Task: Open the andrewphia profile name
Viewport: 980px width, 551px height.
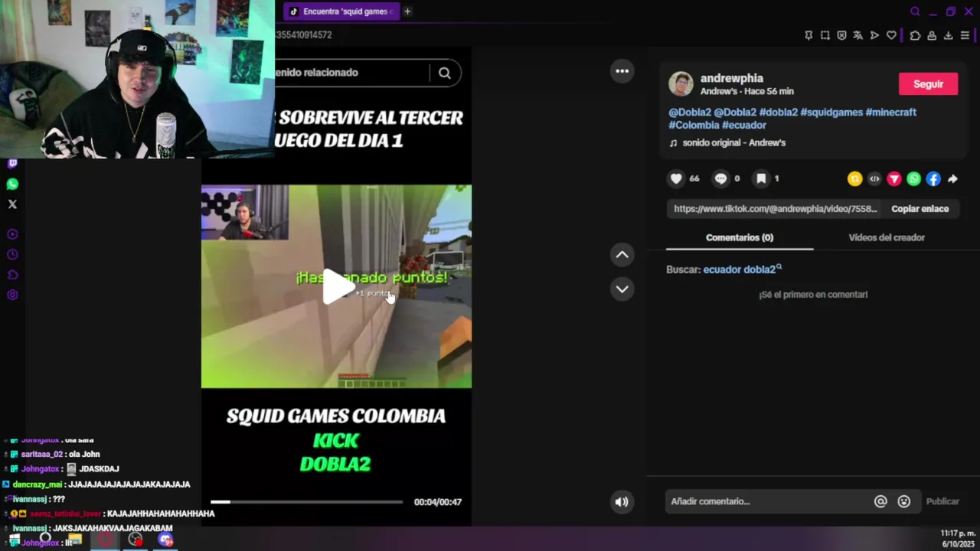Action: click(x=731, y=78)
